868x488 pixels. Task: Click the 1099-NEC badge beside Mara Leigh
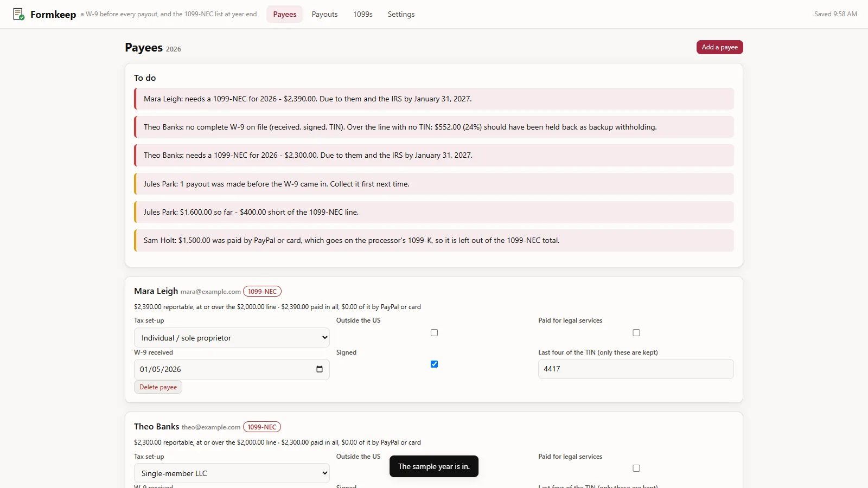pyautogui.click(x=262, y=292)
